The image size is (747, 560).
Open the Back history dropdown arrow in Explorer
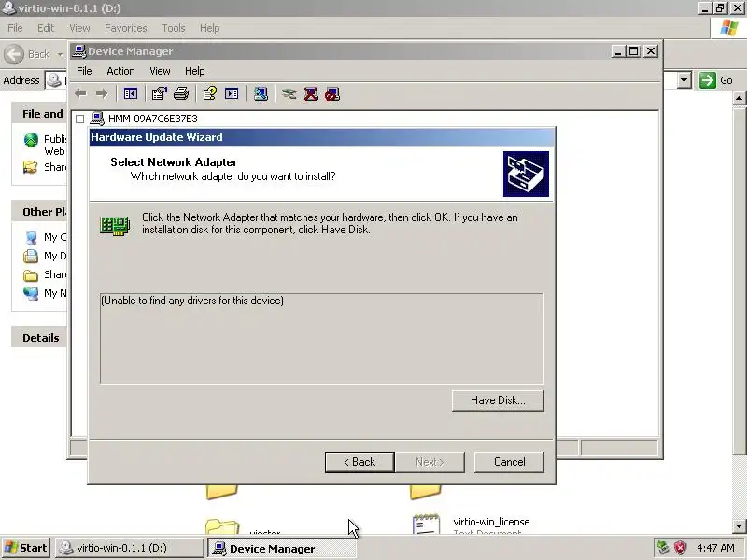60,54
